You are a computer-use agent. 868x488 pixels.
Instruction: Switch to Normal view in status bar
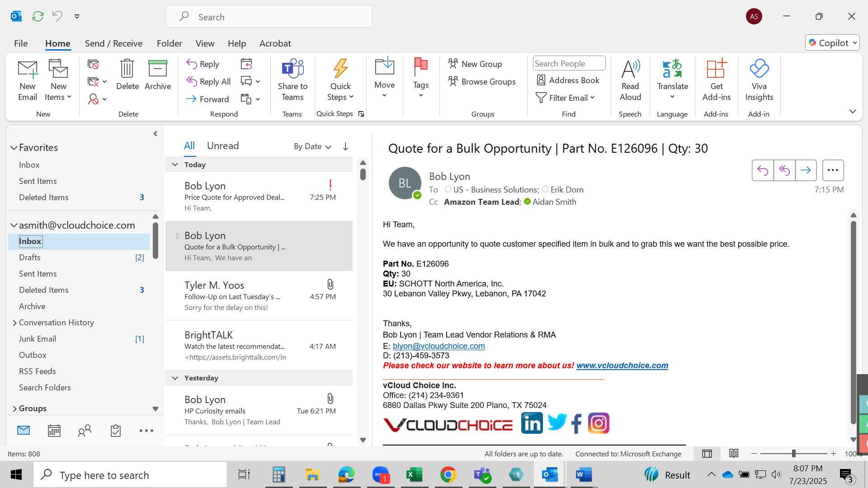coord(707,454)
